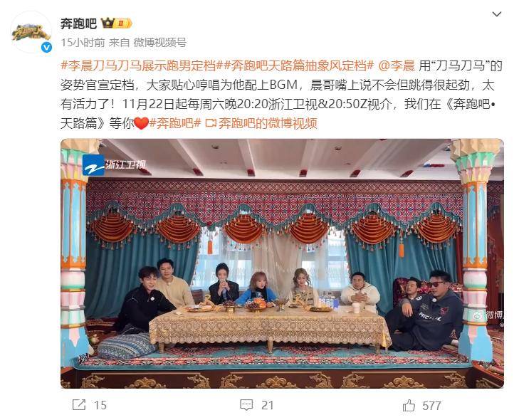The width and height of the screenshot is (514, 420).
Task: Like the post with thumbs-up icon
Action: point(409,405)
